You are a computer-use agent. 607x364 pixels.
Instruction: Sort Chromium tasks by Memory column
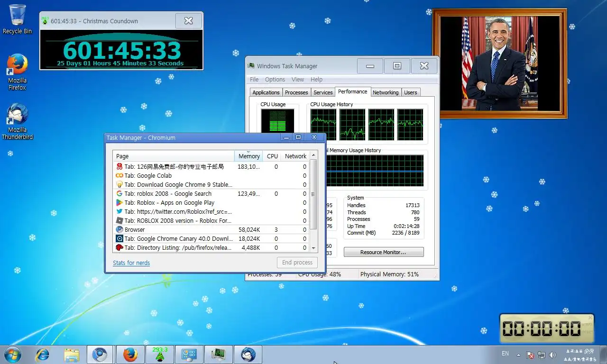[248, 156]
